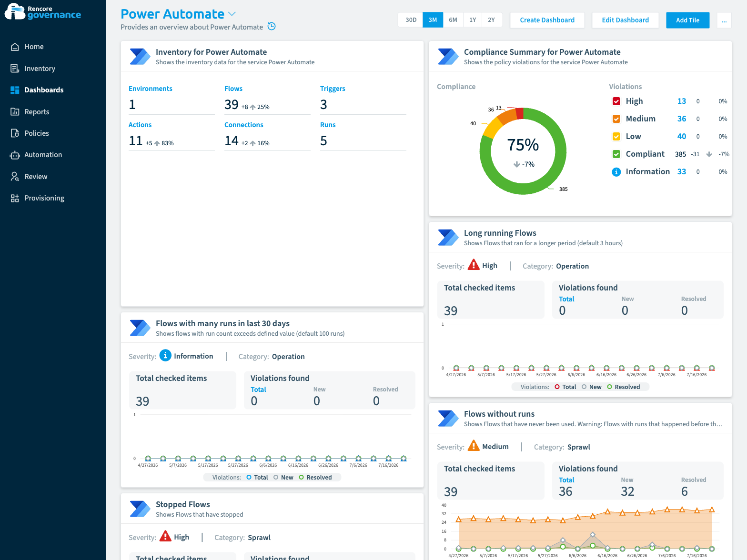Click the High severity warning icon in Long running Flows
The width and height of the screenshot is (747, 560).
[474, 265]
